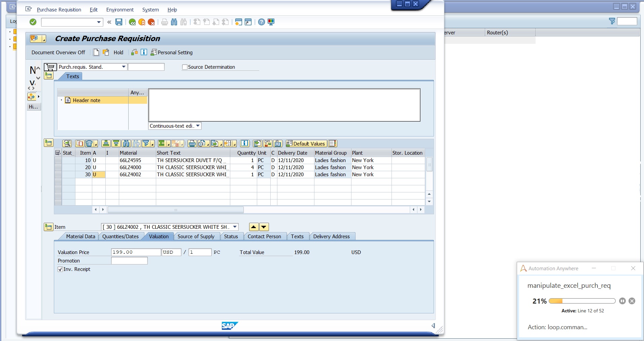Open Purch.requis. Stand. document type dropdown

coord(124,67)
